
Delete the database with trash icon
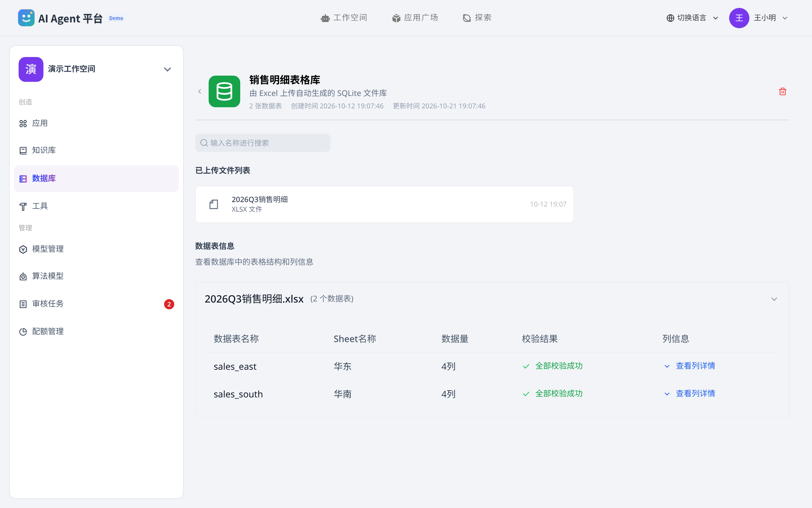pos(782,91)
